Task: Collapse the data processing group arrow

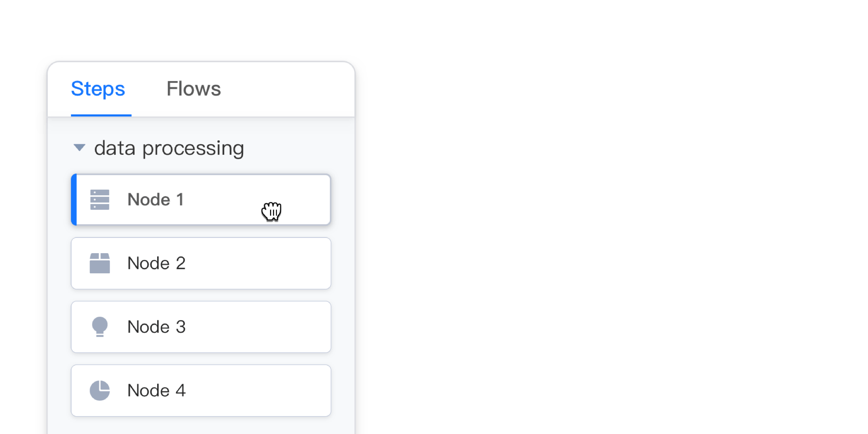Action: click(x=80, y=147)
